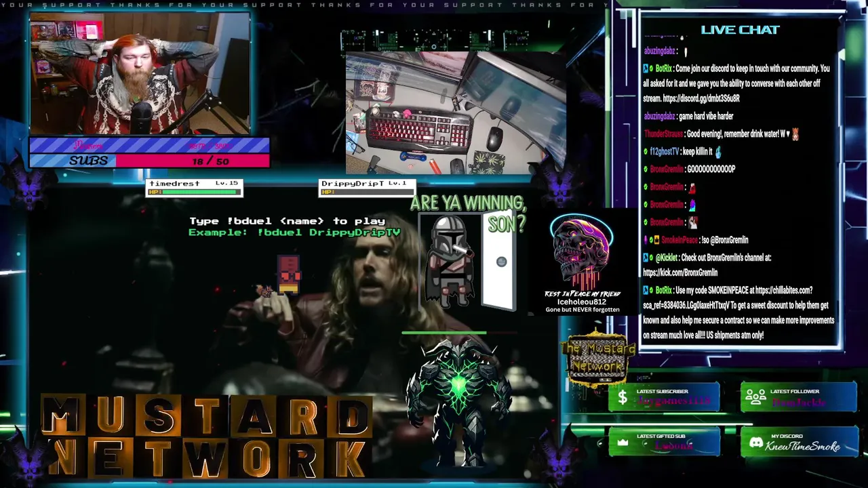Screen dimensions: 868x488
Task: Click timedrest's green HP bar
Action: [195, 192]
